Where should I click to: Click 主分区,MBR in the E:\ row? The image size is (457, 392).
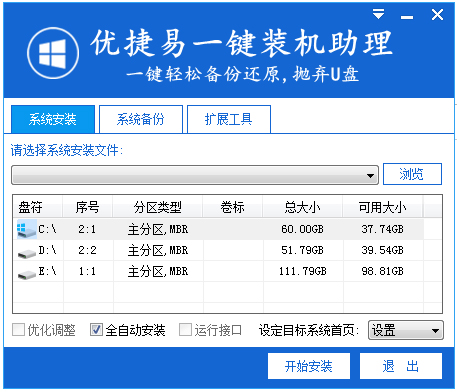[158, 272]
